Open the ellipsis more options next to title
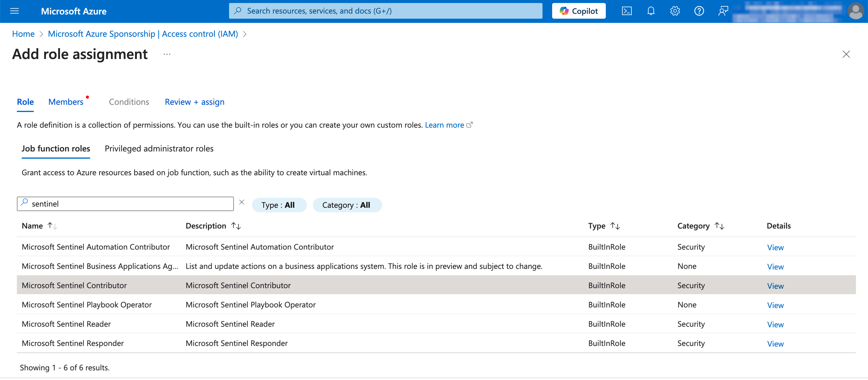The height and width of the screenshot is (380, 868). coord(167,54)
